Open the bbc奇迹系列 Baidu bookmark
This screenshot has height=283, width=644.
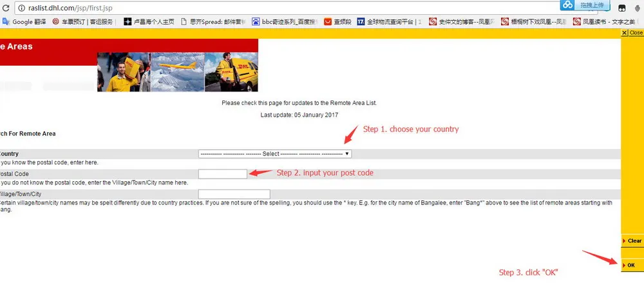[x=285, y=21]
